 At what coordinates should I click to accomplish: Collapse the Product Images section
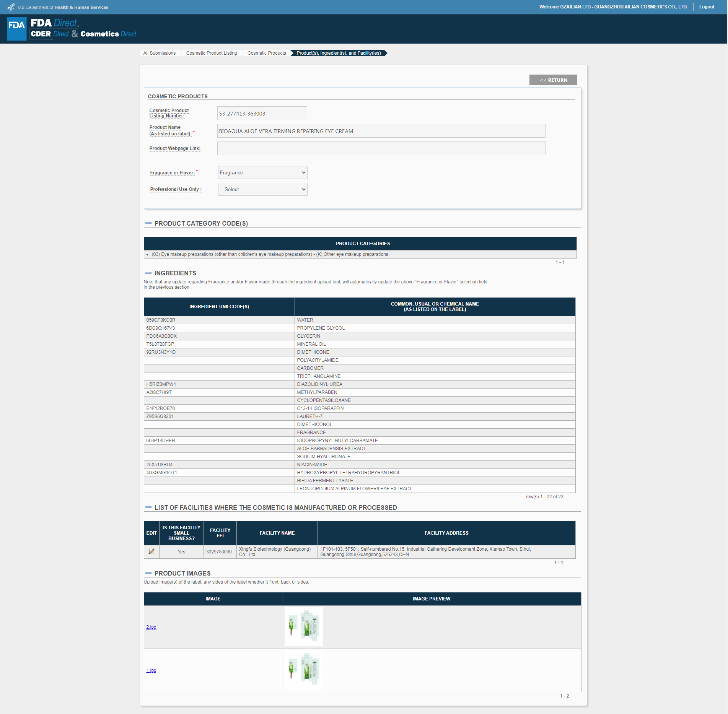click(x=148, y=573)
